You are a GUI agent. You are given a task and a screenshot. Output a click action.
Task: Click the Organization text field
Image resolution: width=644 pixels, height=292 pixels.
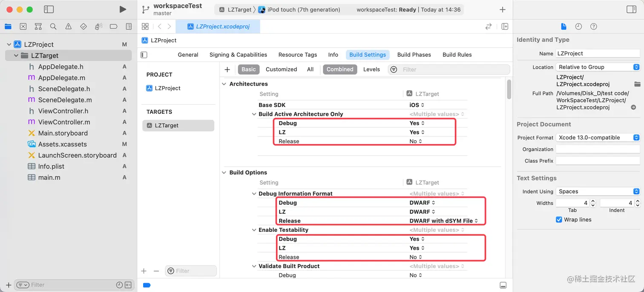pyautogui.click(x=598, y=149)
